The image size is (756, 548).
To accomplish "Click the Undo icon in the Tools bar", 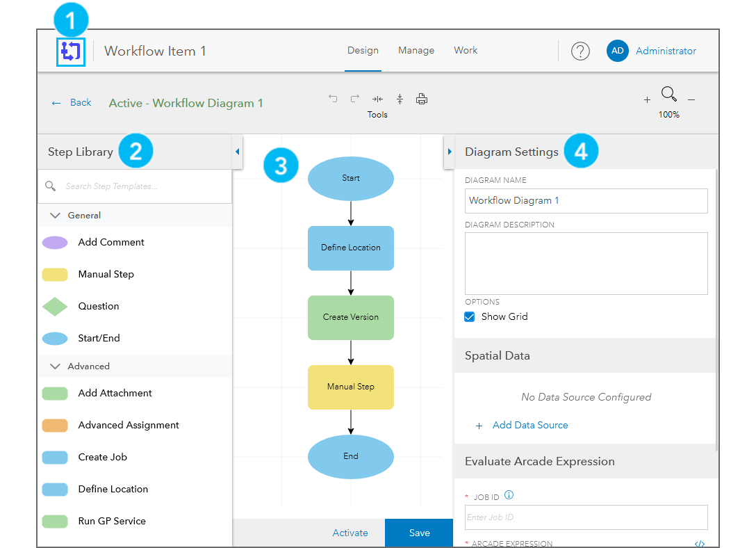I will (x=333, y=98).
